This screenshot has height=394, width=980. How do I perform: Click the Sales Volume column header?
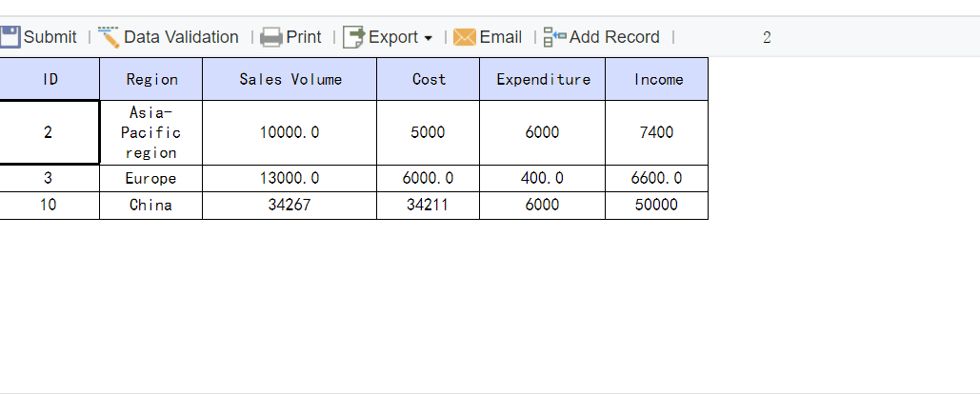pyautogui.click(x=290, y=79)
